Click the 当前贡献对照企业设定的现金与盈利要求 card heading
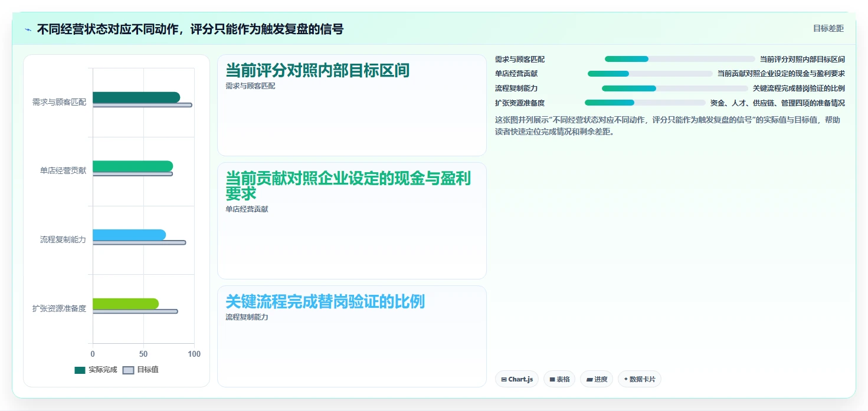Image resolution: width=868 pixels, height=411 pixels. 348,186
